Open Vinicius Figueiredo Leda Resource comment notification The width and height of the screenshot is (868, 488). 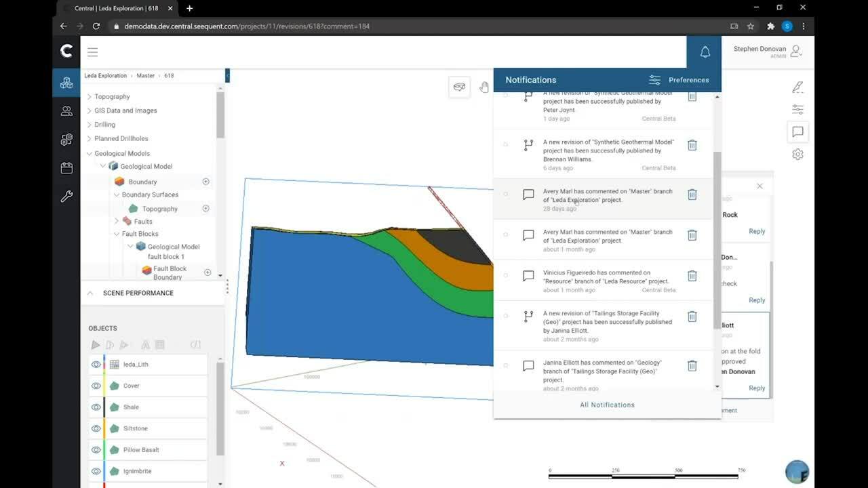tap(604, 281)
